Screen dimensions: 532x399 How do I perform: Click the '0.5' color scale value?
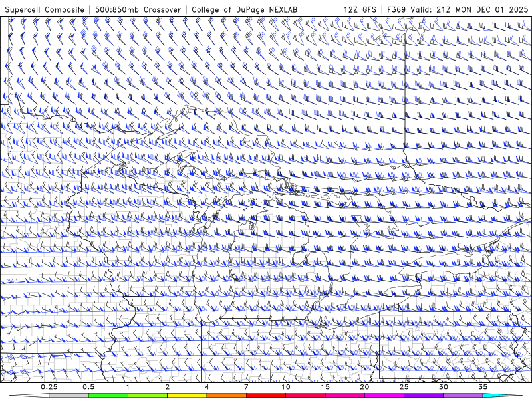(88, 387)
